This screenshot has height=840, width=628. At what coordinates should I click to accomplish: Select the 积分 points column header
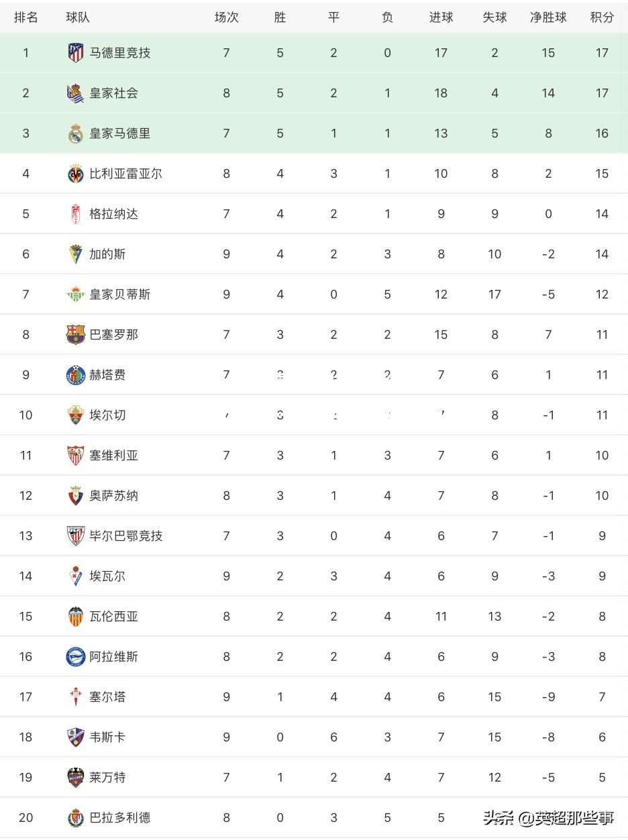(602, 17)
